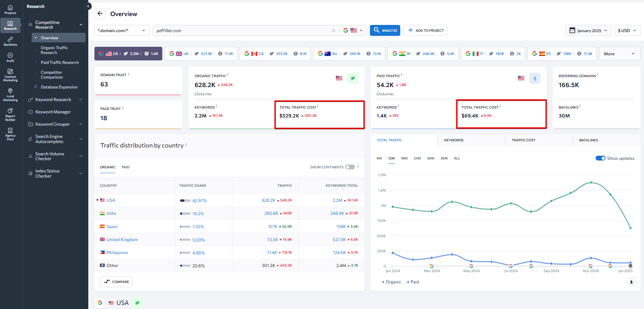Open Report Builder in the rail

10,114
